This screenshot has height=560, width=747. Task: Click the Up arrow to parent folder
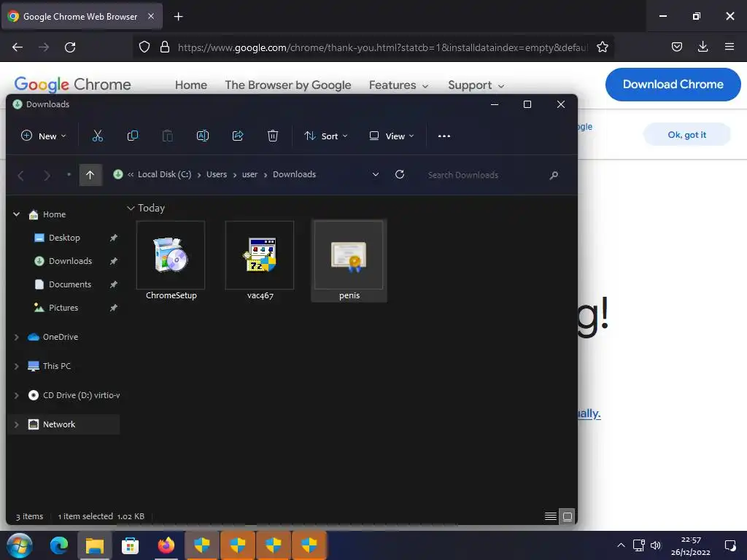[x=90, y=175]
